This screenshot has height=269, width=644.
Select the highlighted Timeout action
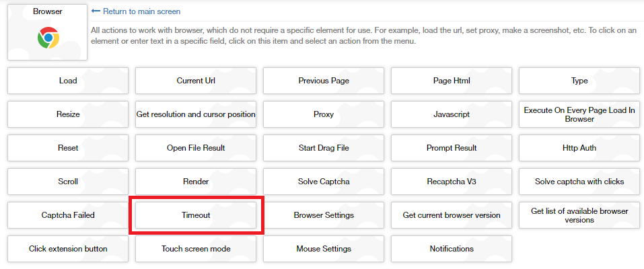coord(196,215)
